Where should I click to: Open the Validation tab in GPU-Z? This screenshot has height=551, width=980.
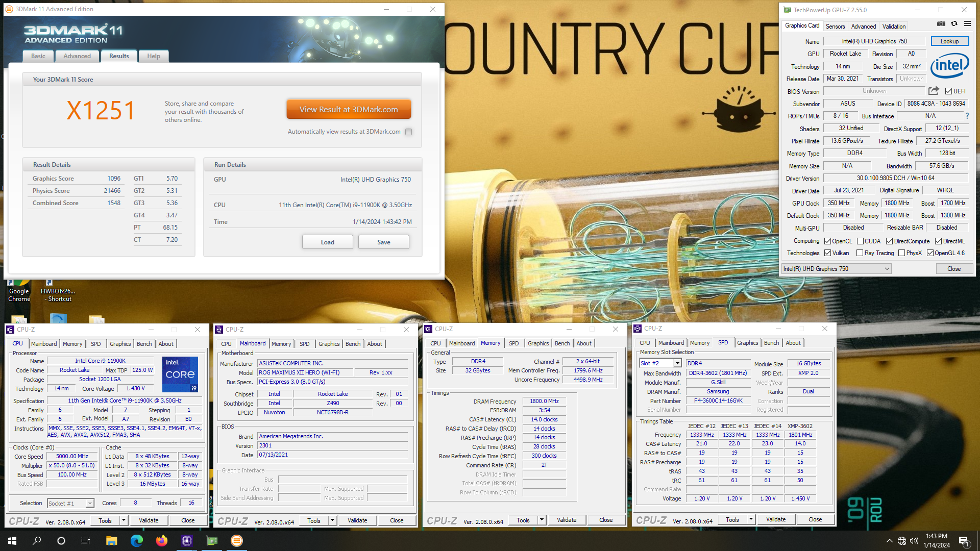[x=894, y=26]
